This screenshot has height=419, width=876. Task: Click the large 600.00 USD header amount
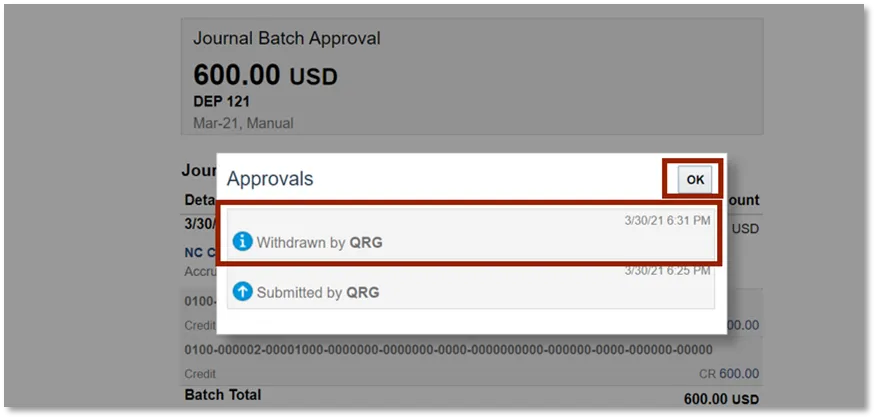tap(265, 75)
